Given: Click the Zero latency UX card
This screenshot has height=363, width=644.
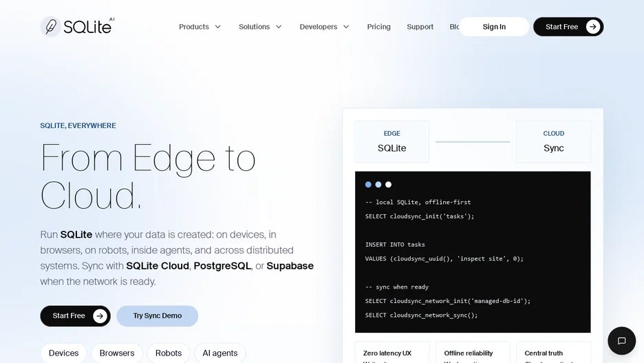Looking at the screenshot, I should click(391, 353).
